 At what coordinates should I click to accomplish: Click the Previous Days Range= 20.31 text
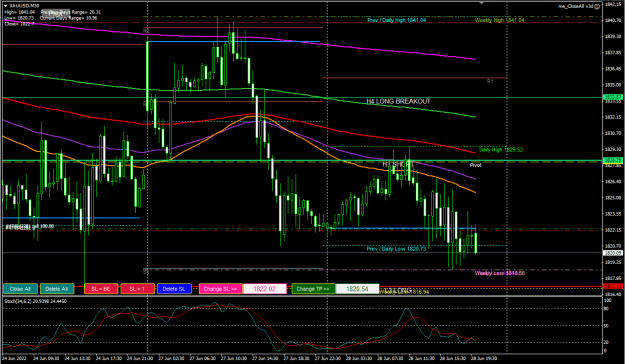tap(71, 12)
